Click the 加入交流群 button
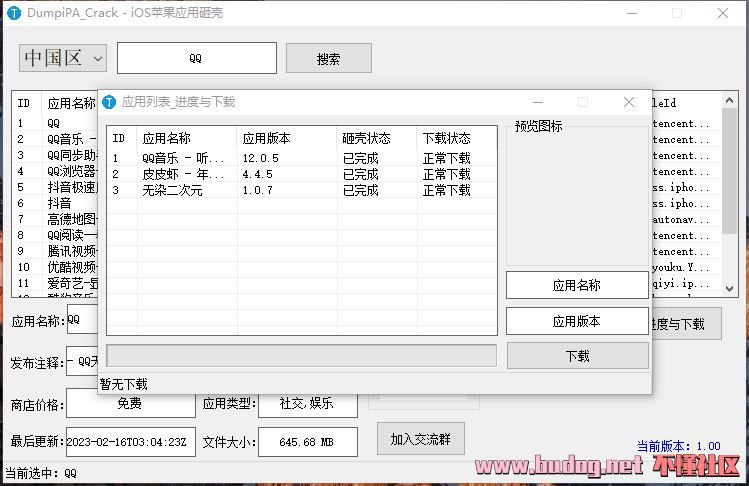The image size is (749, 486). 420,439
